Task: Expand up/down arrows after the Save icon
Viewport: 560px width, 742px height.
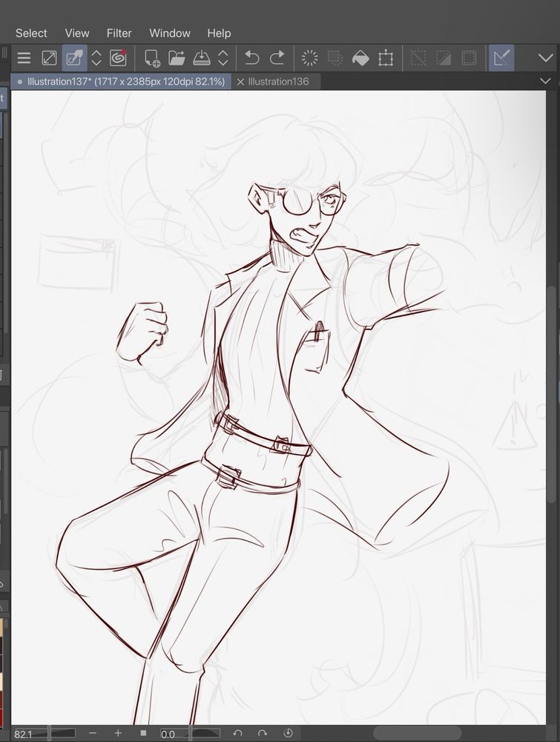Action: coord(223,58)
